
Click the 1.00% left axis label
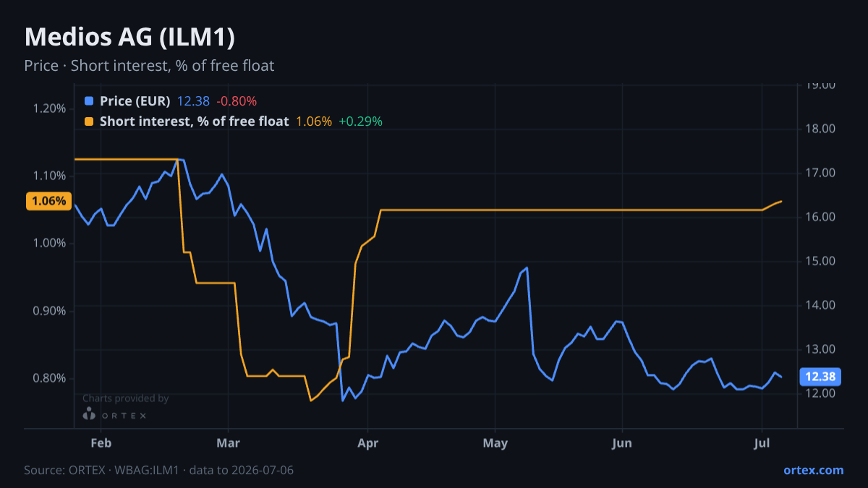49,243
